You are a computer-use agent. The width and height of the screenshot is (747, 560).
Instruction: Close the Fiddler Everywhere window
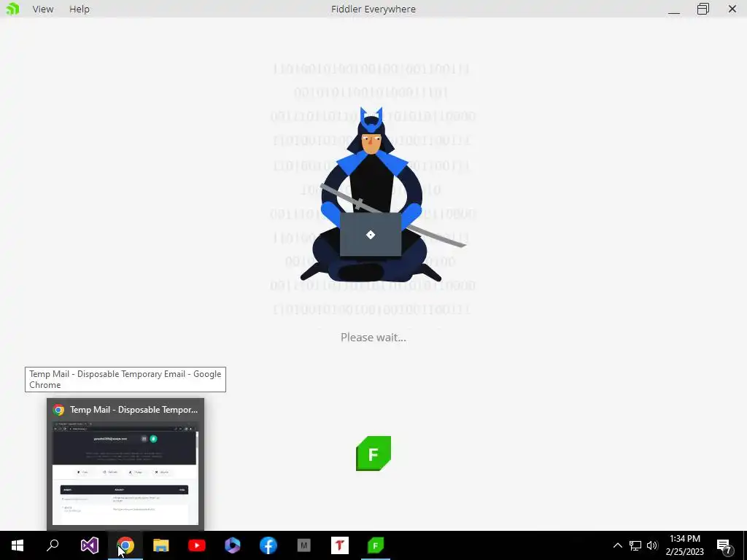click(x=732, y=9)
